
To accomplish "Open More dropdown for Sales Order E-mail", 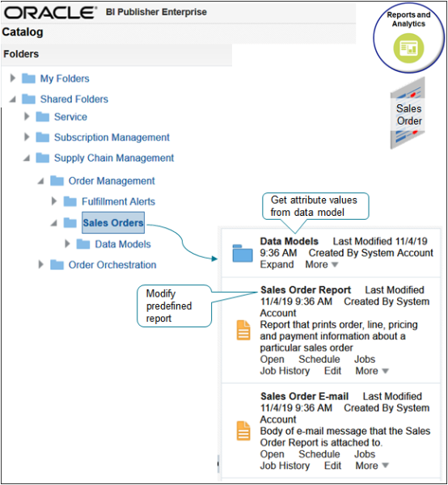I will click(371, 466).
